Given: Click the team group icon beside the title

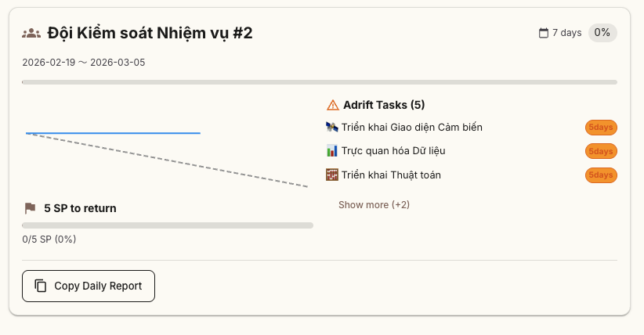Looking at the screenshot, I should click(x=31, y=33).
